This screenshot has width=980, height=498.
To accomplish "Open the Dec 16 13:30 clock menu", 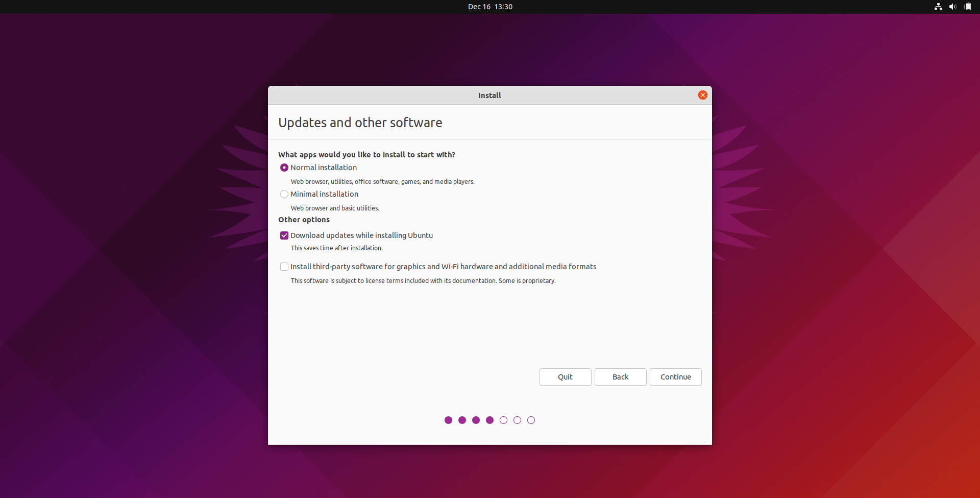I will tap(490, 7).
